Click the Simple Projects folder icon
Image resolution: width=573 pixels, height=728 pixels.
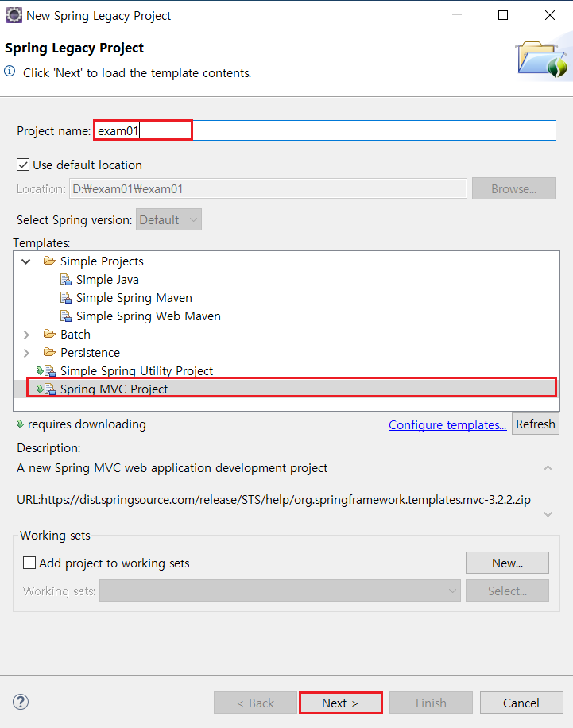pyautogui.click(x=50, y=261)
